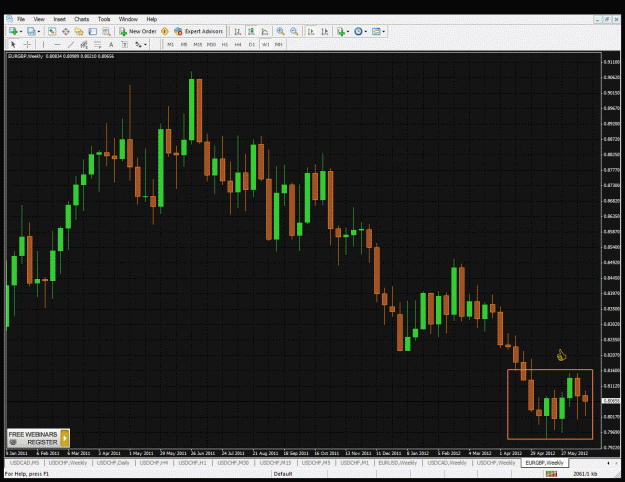
Task: Switch timeframe to MN monthly
Action: tap(279, 45)
